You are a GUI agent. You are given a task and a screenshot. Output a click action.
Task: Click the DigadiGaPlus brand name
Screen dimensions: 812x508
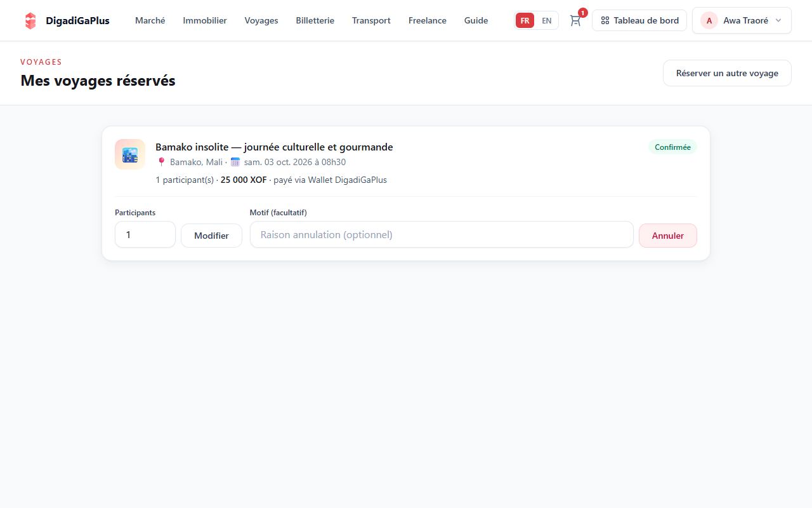[x=77, y=20]
